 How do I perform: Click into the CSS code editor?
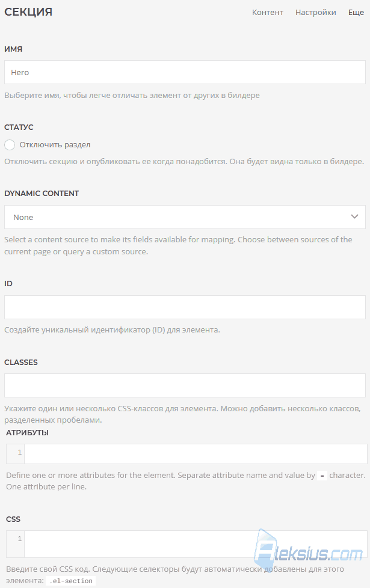click(x=196, y=544)
